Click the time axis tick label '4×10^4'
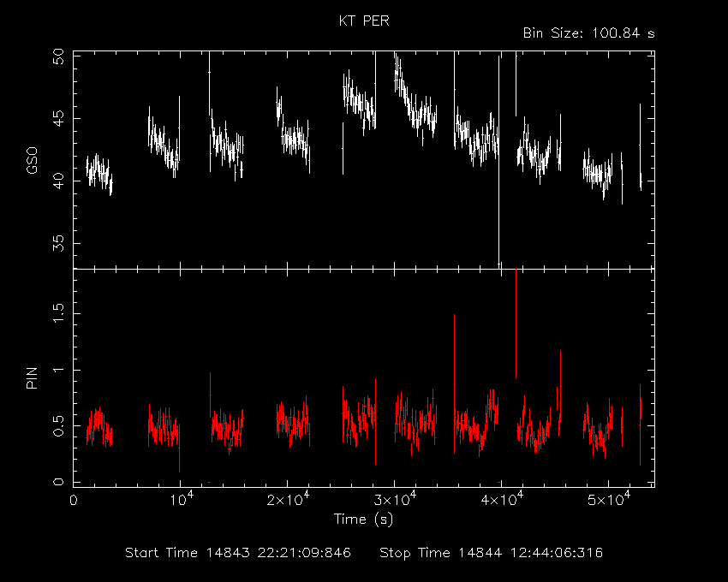Image resolution: width=728 pixels, height=582 pixels. point(503,498)
